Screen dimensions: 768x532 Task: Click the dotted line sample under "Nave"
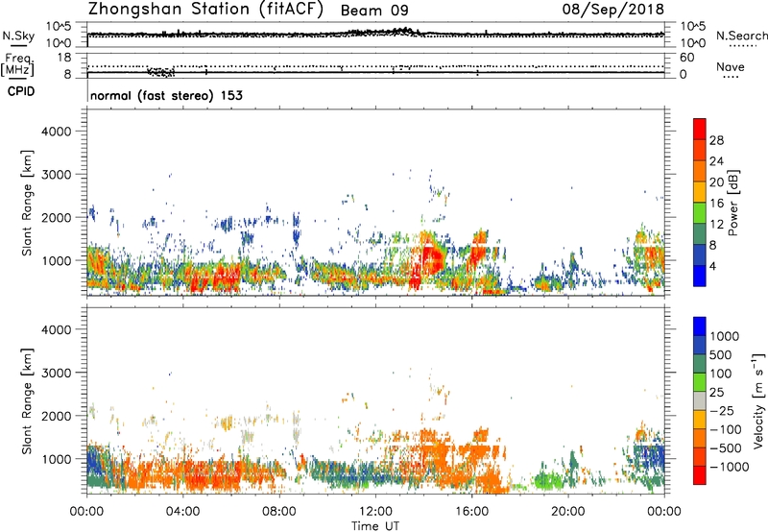tap(732, 77)
